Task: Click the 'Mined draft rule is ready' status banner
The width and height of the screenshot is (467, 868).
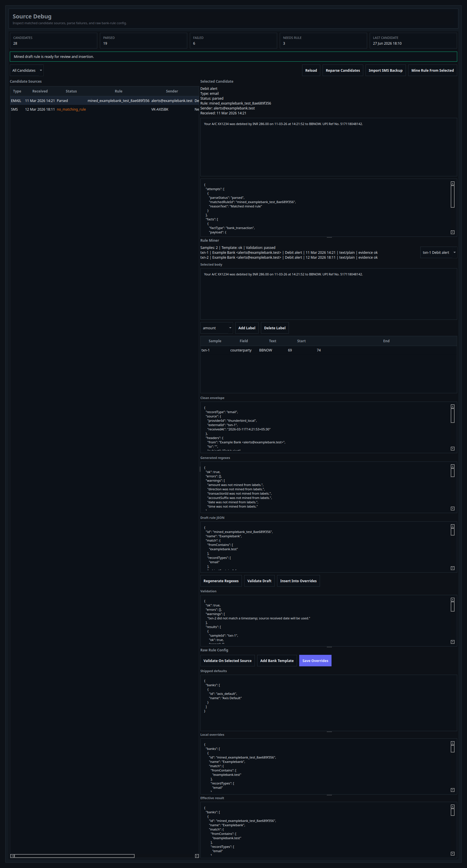Action: coord(233,56)
